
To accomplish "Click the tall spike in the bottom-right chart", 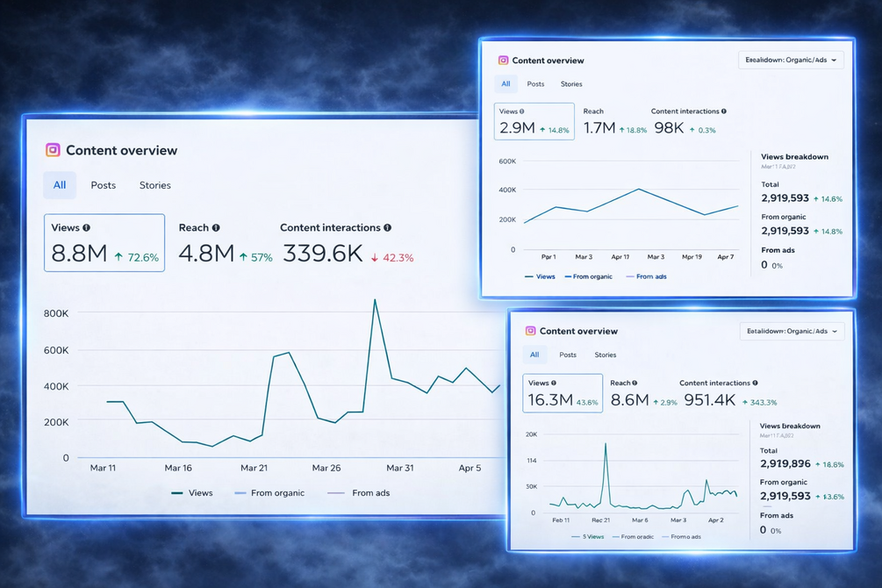I will (606, 444).
